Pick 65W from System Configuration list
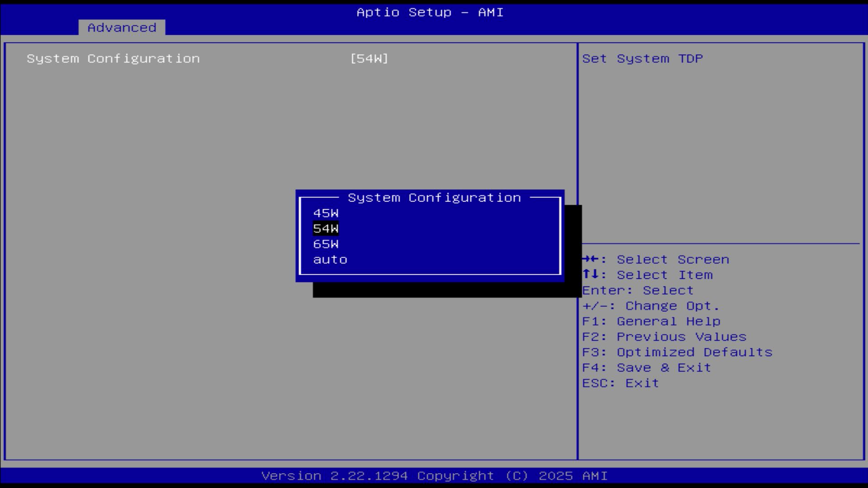This screenshot has height=488, width=868. coord(325,244)
